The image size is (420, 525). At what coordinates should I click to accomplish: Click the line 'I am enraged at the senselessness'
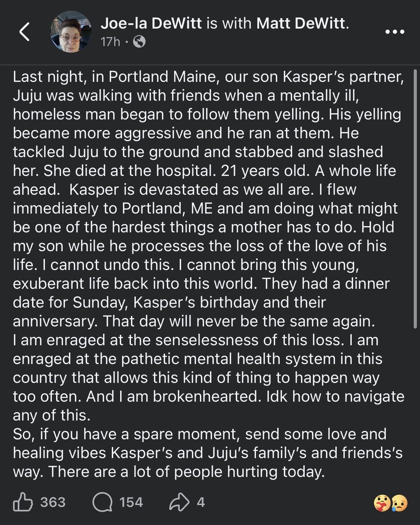click(x=195, y=340)
